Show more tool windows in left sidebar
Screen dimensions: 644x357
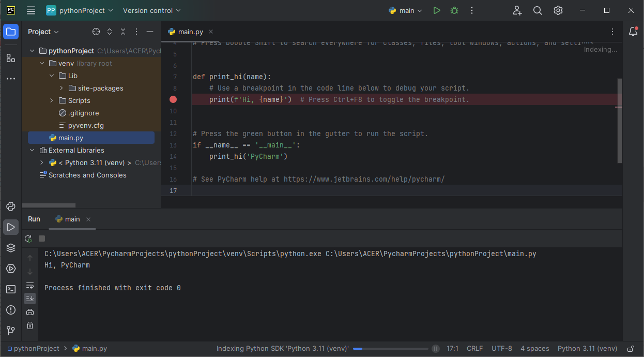pyautogui.click(x=11, y=79)
